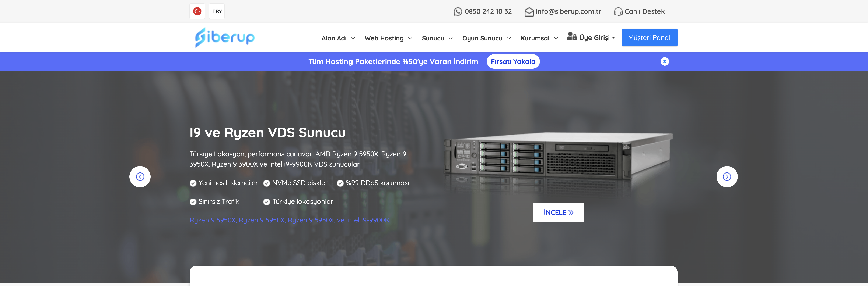Viewport: 868px width, 286px height.
Task: Click the Müşteri Paneli button
Action: (x=649, y=38)
